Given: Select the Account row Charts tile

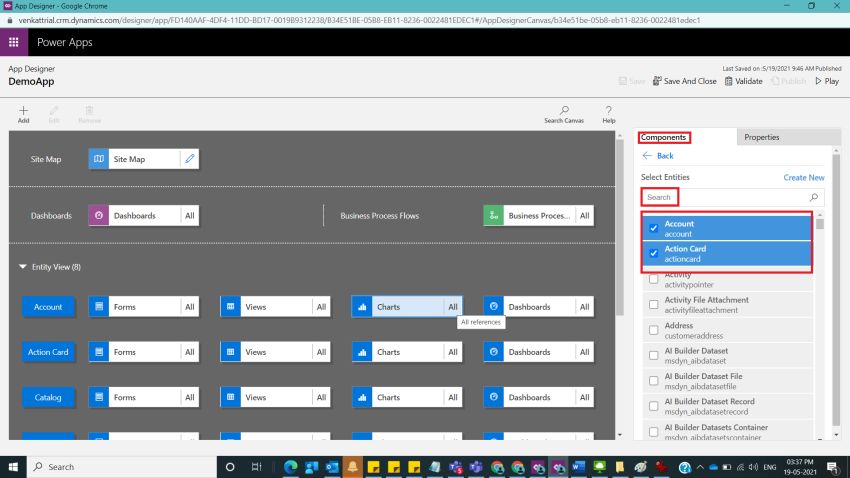Looking at the screenshot, I should point(398,307).
